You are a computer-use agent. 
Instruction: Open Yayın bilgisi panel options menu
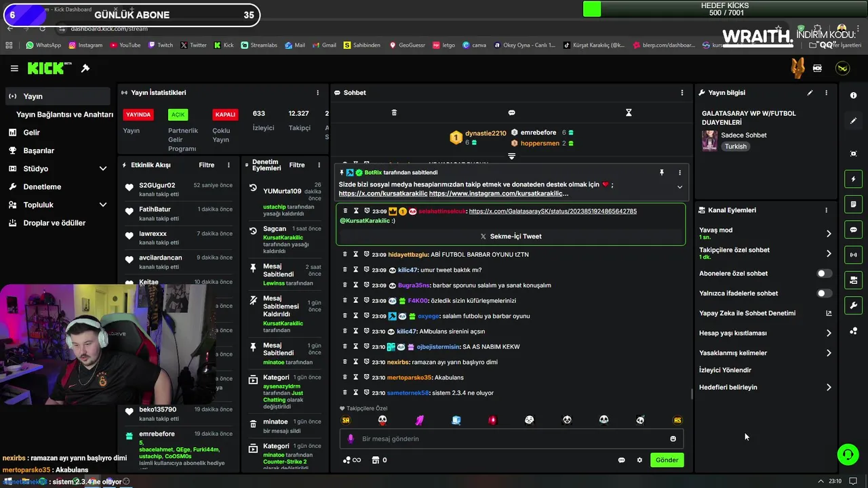point(826,93)
